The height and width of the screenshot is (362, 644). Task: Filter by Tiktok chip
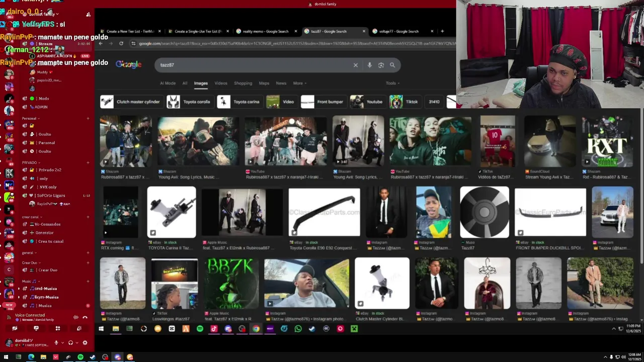coord(405,102)
